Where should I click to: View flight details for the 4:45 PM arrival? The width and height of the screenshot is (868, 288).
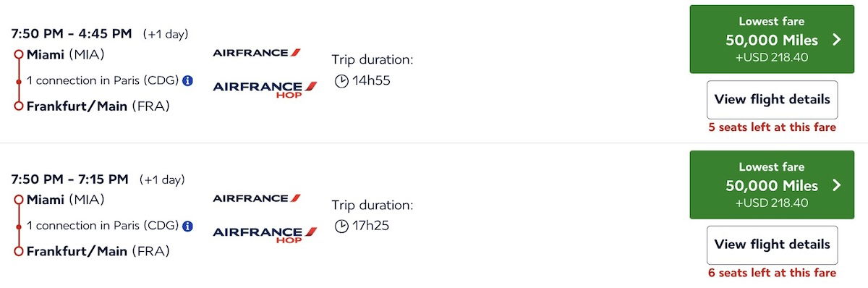tap(772, 99)
